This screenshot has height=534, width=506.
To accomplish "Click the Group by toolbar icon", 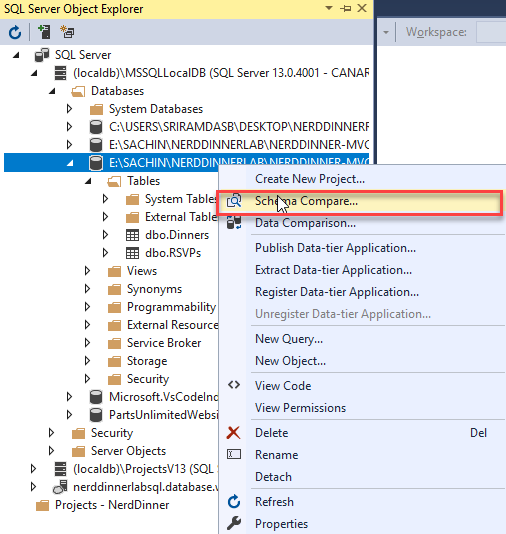I will click(67, 32).
